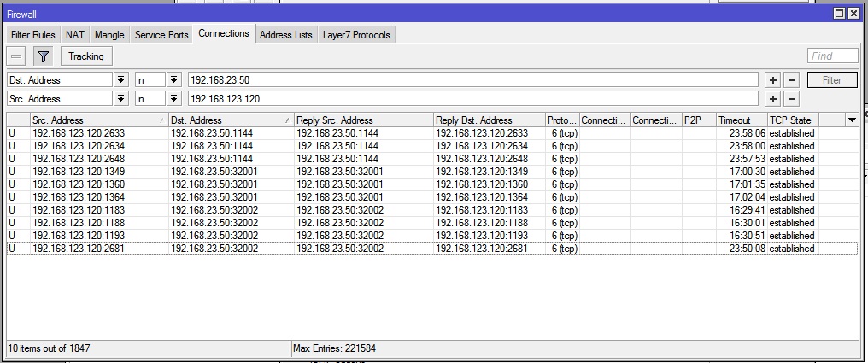Screen dimensions: 868x363
Task: Click reply destination 192.168.123.120:1364
Action: point(482,197)
